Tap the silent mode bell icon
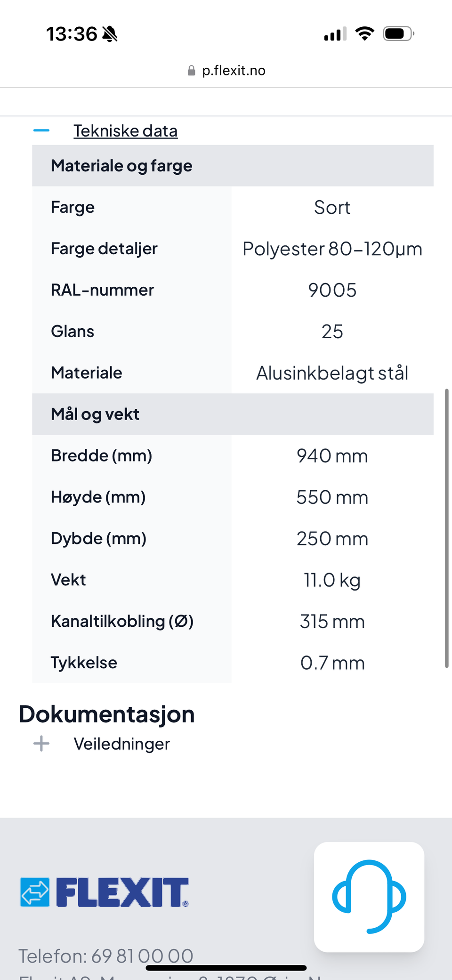 click(x=110, y=34)
